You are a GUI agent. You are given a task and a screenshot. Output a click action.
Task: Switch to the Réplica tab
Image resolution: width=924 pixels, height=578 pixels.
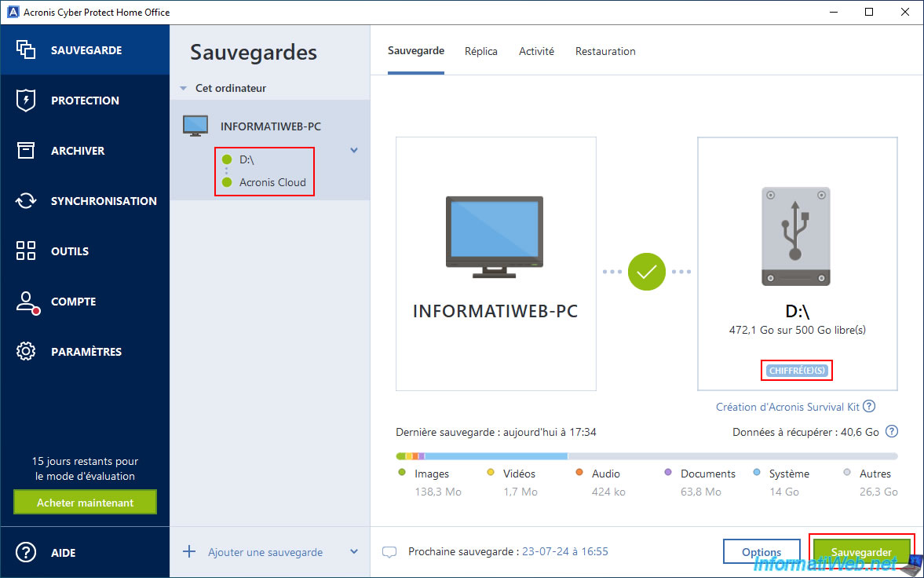481,51
